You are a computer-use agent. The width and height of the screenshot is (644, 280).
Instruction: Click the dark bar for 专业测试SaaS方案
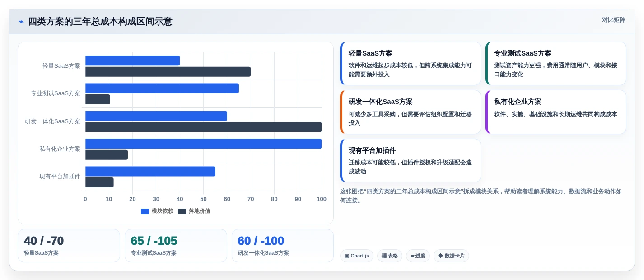coord(98,99)
